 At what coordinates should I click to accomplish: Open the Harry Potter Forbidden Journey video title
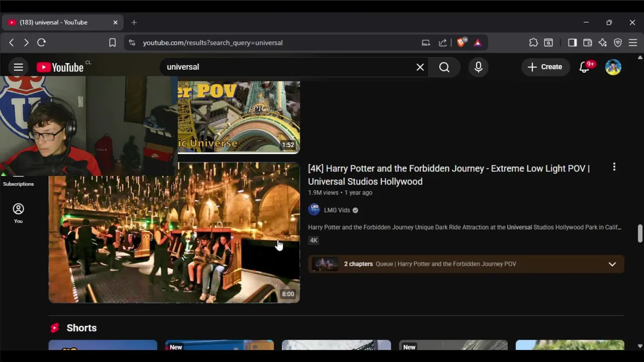click(449, 174)
